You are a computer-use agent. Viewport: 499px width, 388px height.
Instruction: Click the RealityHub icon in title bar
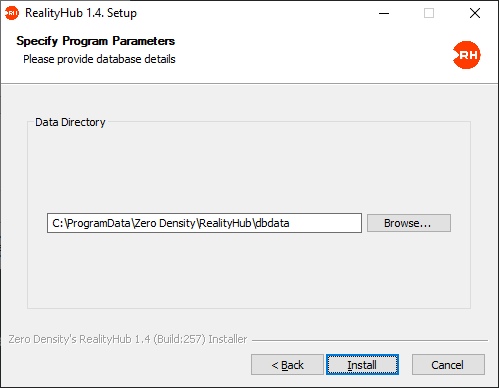pos(12,13)
